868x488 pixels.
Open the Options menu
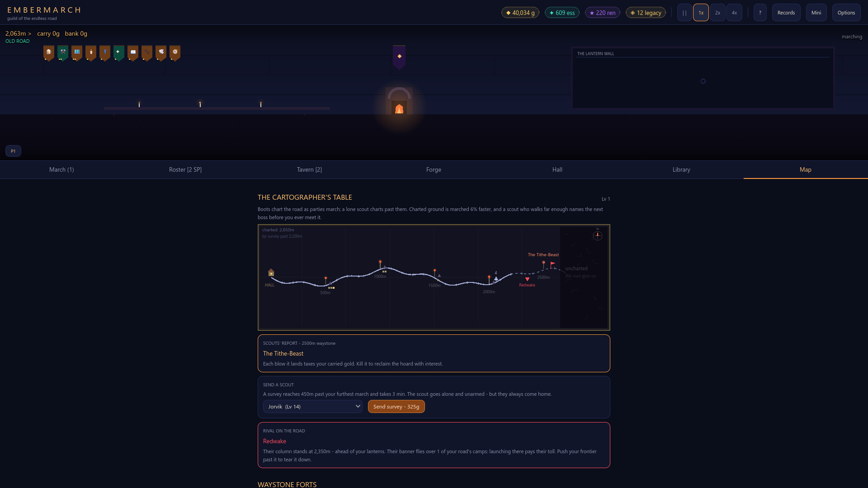pos(846,13)
